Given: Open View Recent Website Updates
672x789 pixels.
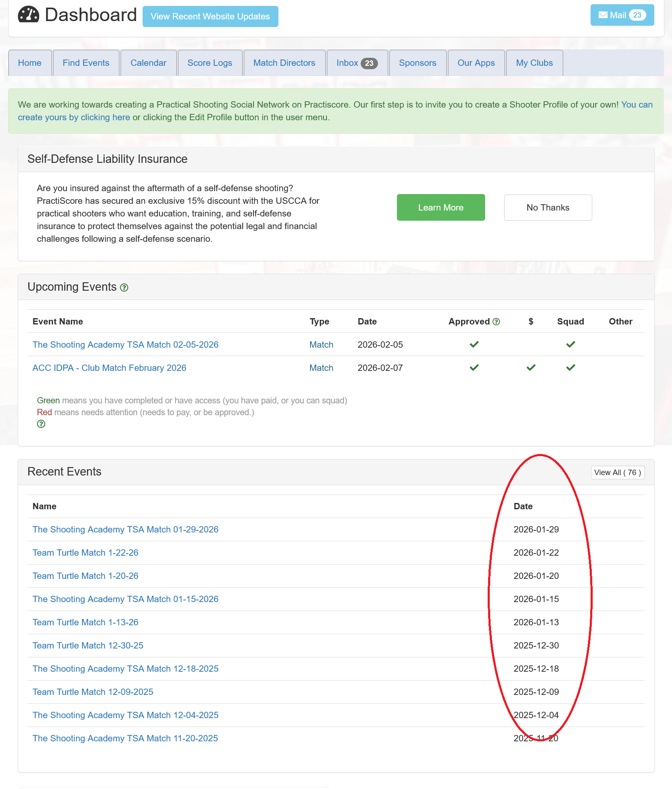Looking at the screenshot, I should pos(210,16).
